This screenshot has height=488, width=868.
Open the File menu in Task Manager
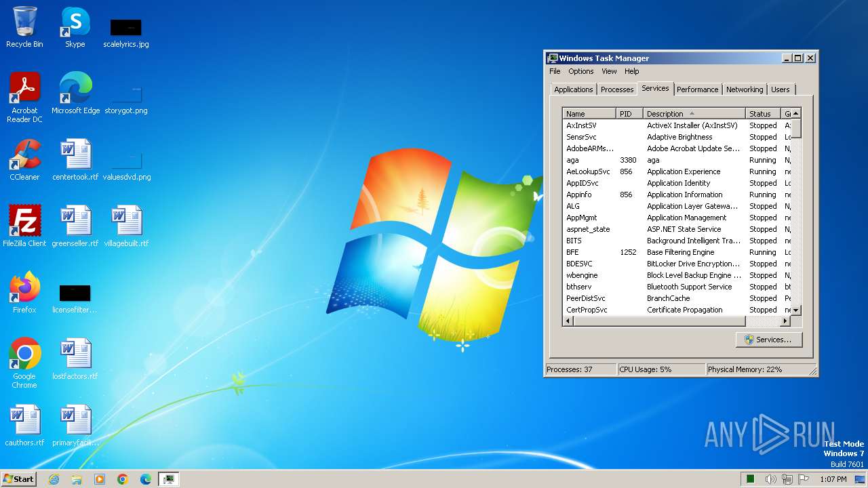point(555,71)
